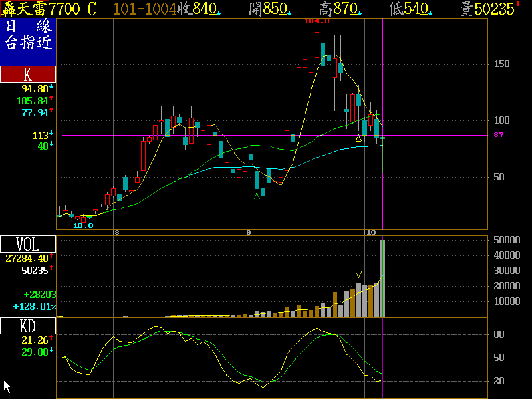532x399 pixels.
Task: Select the red K indicator panel label
Action: pyautogui.click(x=28, y=74)
